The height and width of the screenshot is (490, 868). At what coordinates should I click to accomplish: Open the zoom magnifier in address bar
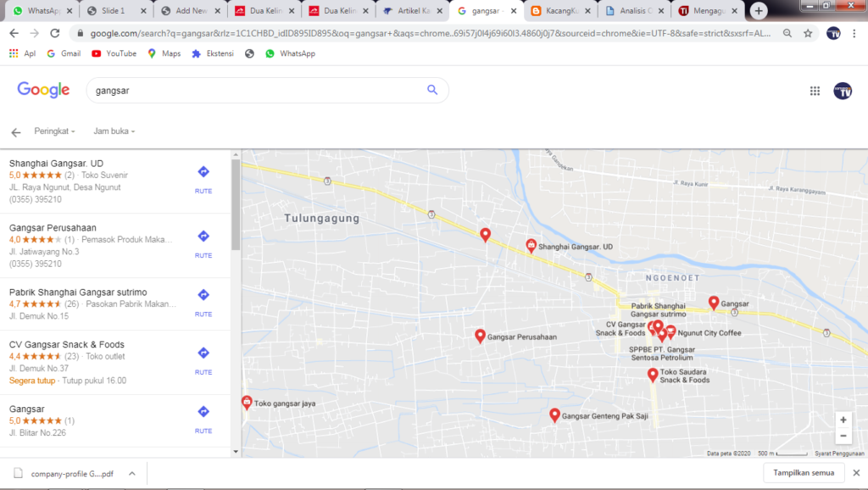point(787,33)
